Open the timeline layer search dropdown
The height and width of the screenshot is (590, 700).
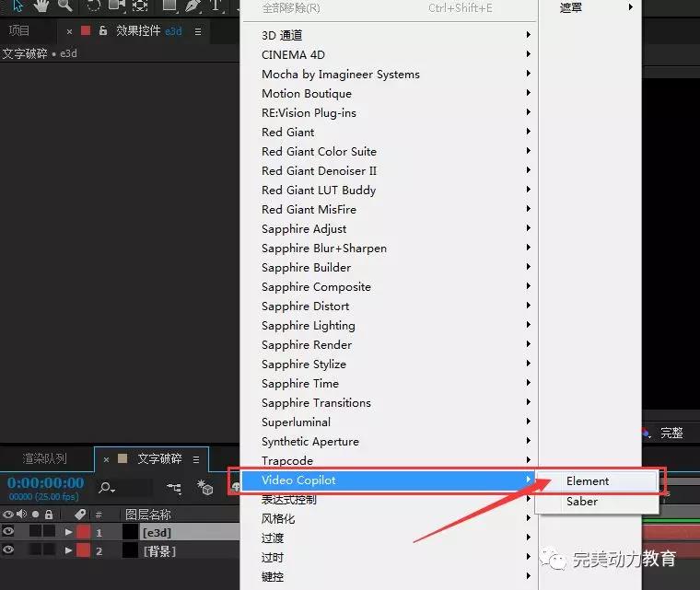(x=107, y=488)
